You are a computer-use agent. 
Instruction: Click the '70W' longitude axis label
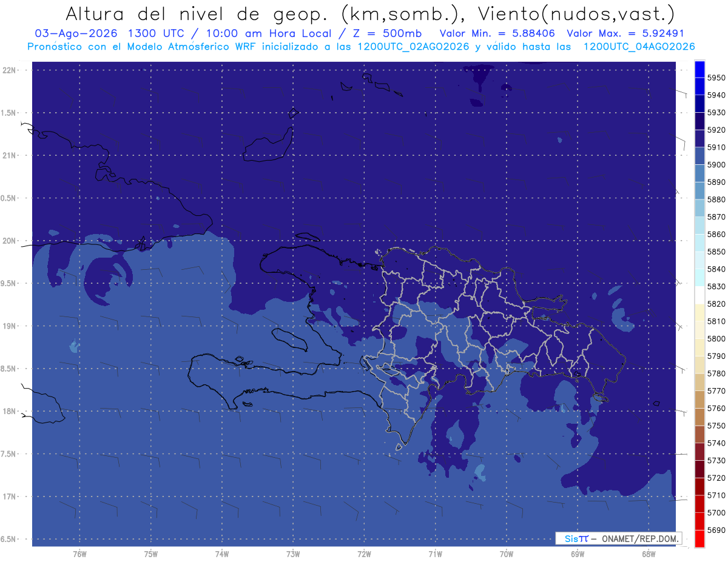[x=507, y=554]
